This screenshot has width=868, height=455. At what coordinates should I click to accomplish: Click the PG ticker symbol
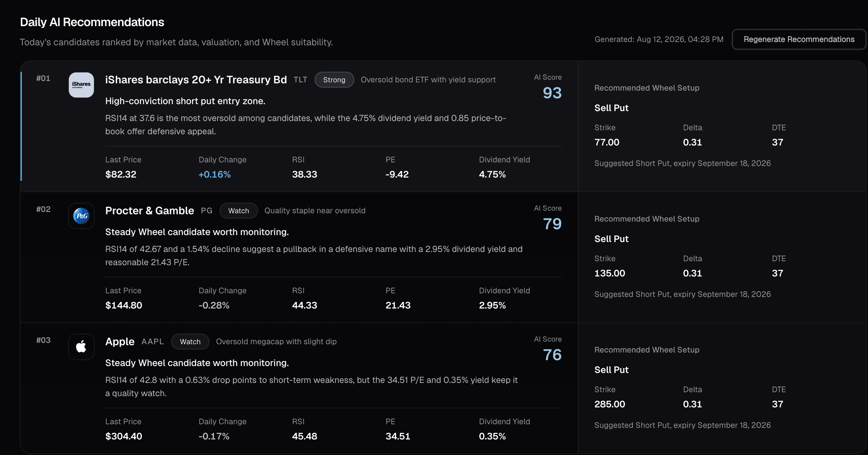(206, 211)
